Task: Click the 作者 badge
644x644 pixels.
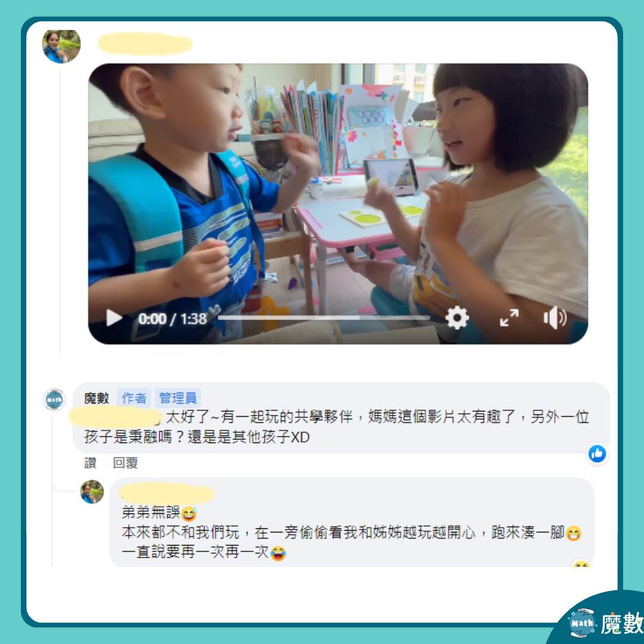Action: pyautogui.click(x=134, y=398)
